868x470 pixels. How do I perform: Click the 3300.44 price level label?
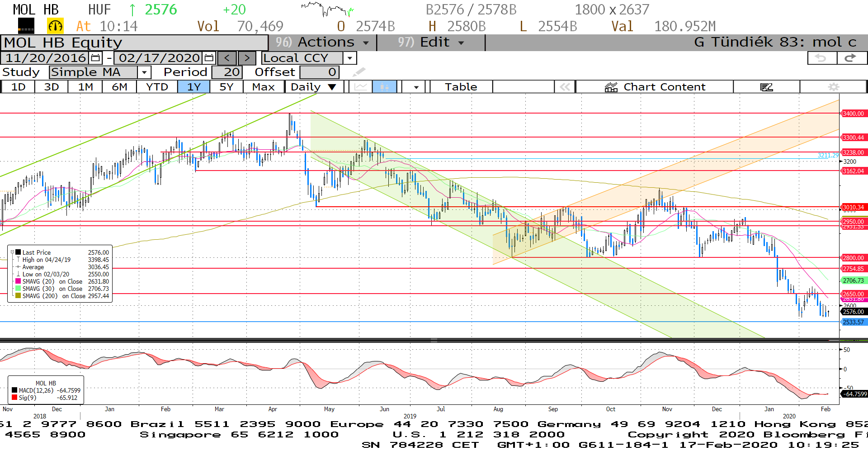pos(853,138)
